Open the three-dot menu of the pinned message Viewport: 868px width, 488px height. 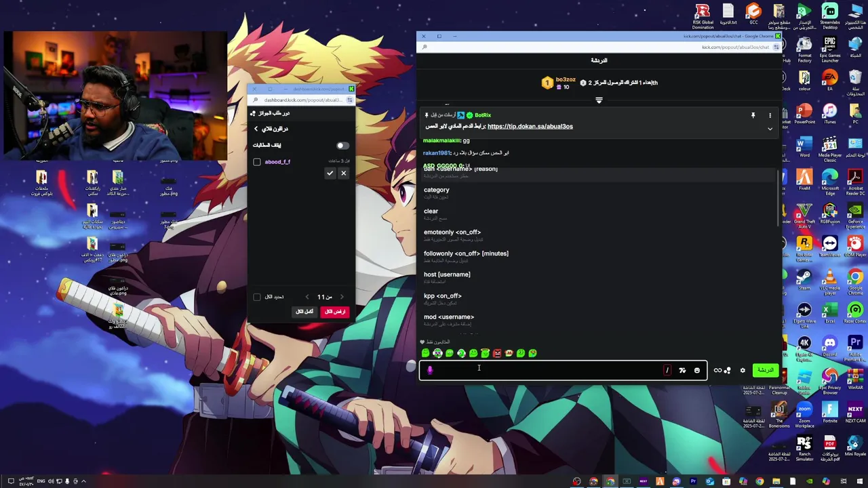click(x=770, y=115)
